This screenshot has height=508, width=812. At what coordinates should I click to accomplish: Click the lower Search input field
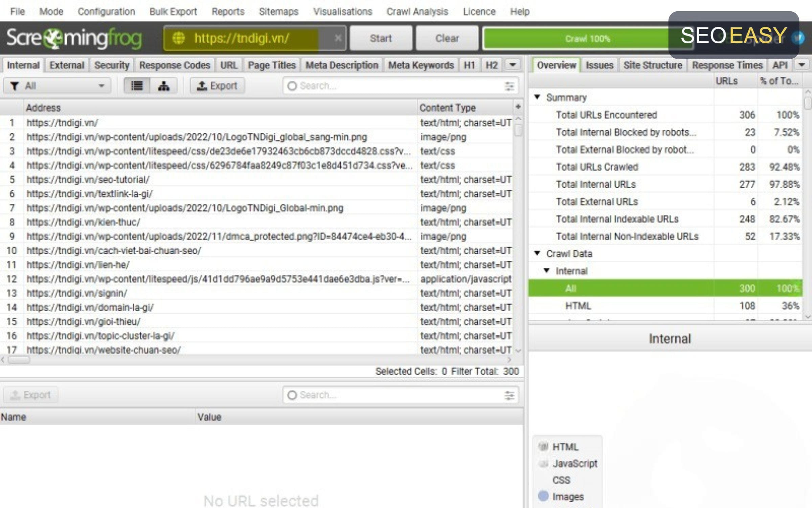[x=401, y=395]
